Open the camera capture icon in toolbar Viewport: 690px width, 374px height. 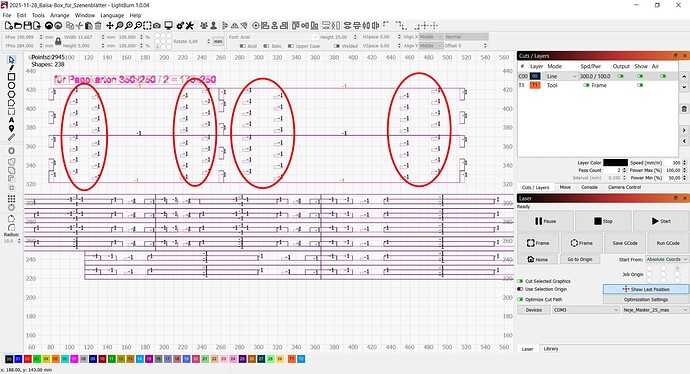[x=156, y=26]
